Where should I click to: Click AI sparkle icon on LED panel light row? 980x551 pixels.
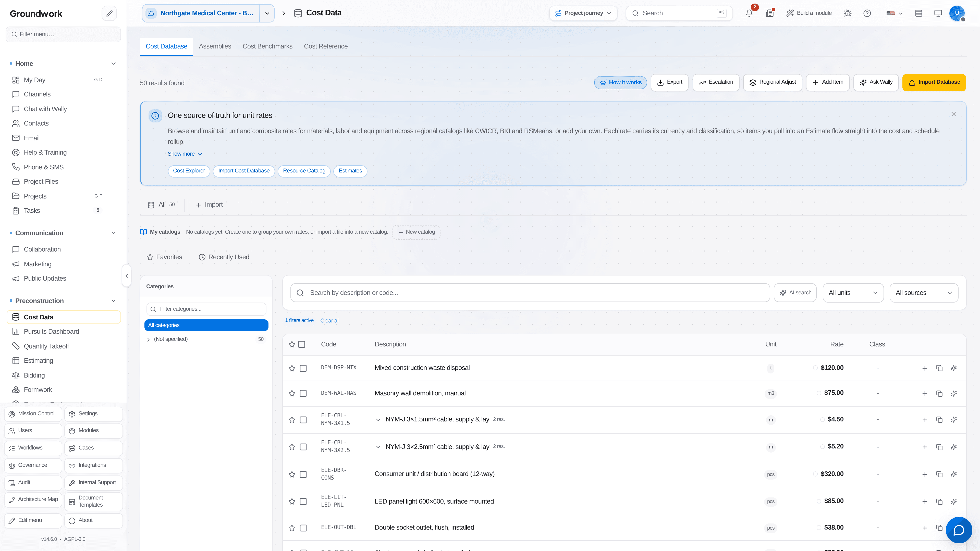(x=953, y=502)
